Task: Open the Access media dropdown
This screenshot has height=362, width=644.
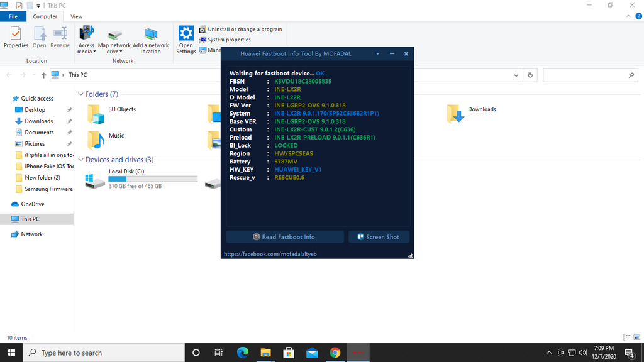Action: 86,40
